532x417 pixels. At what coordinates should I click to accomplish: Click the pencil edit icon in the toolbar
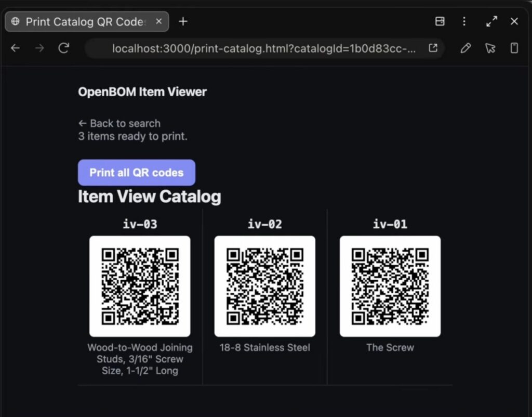click(x=465, y=48)
